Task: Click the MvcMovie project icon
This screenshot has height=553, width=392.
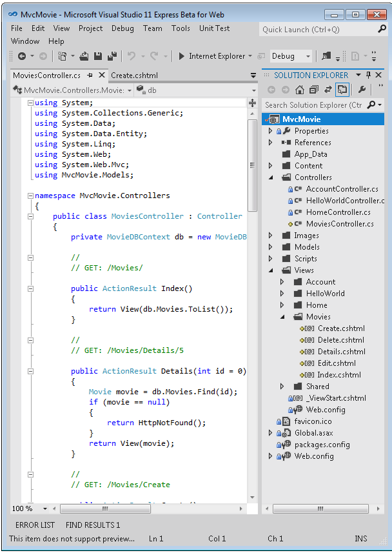Action: pos(273,119)
